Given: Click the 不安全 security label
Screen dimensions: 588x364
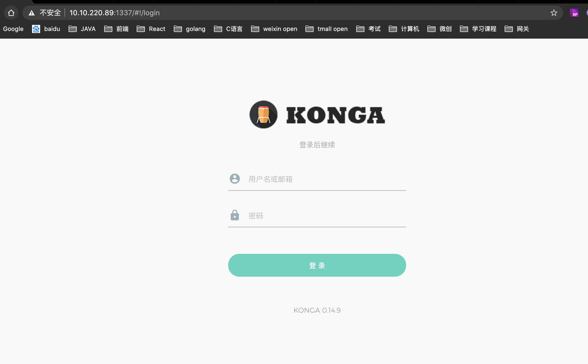Looking at the screenshot, I should point(50,13).
